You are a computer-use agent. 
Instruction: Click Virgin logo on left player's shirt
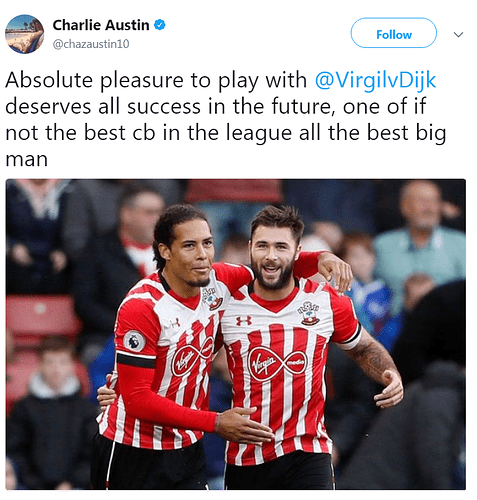tap(192, 358)
